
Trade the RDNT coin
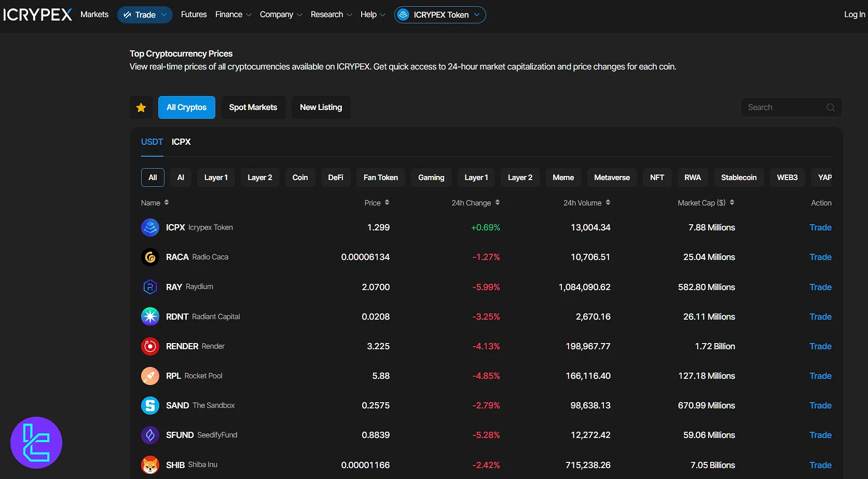[x=820, y=317]
